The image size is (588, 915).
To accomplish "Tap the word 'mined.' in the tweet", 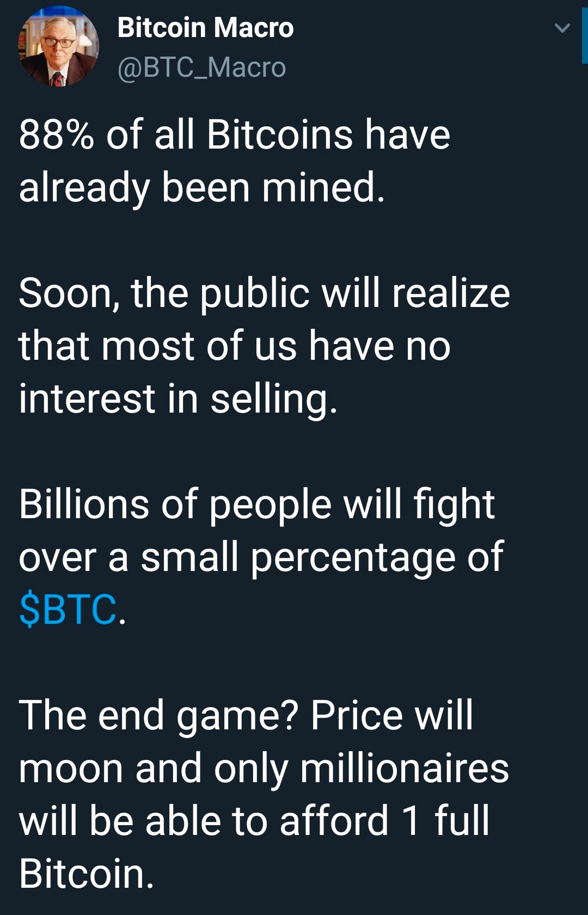I will 323,187.
